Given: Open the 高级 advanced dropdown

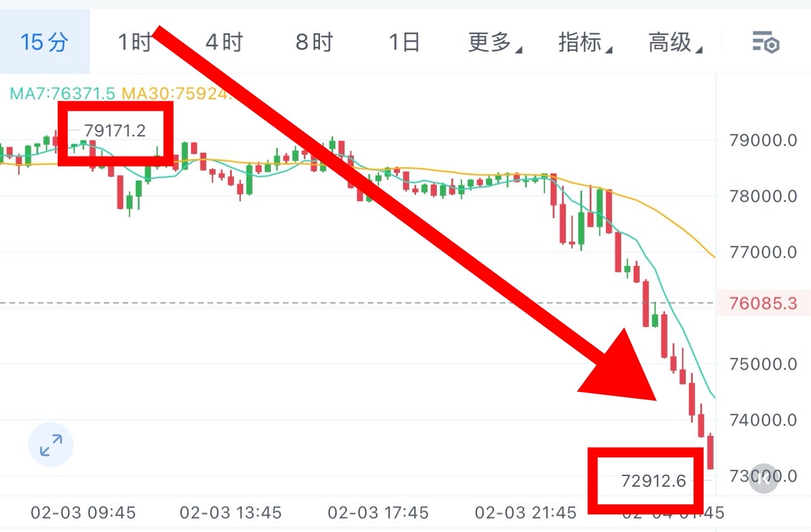Looking at the screenshot, I should click(x=675, y=43).
